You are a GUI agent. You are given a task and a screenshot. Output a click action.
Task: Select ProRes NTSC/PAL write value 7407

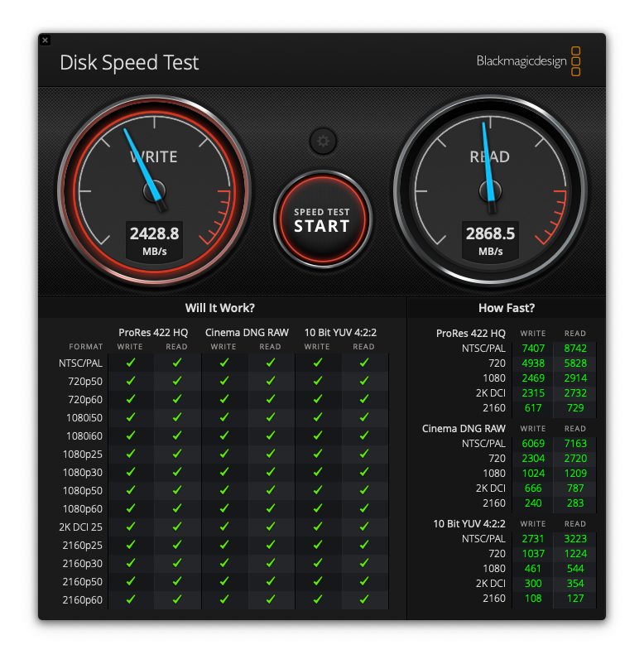click(533, 348)
